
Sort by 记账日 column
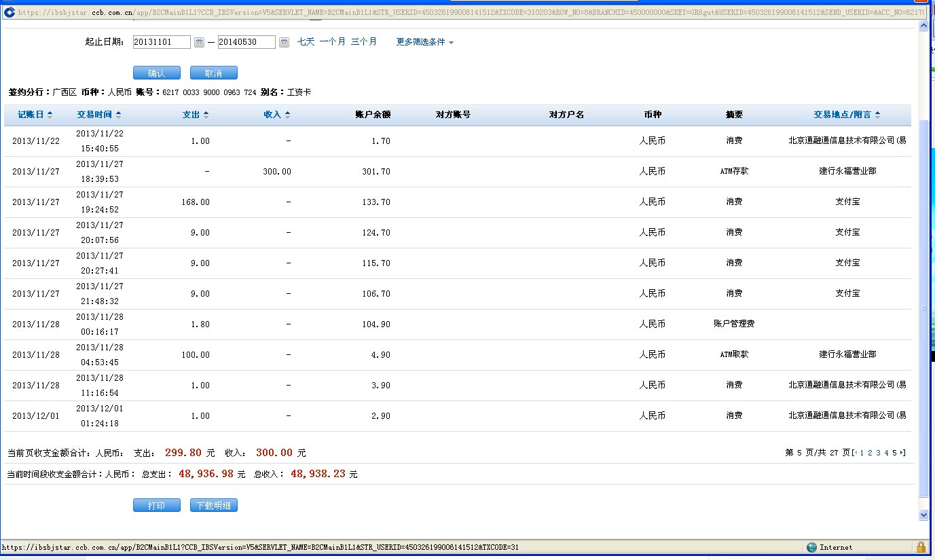click(x=35, y=115)
